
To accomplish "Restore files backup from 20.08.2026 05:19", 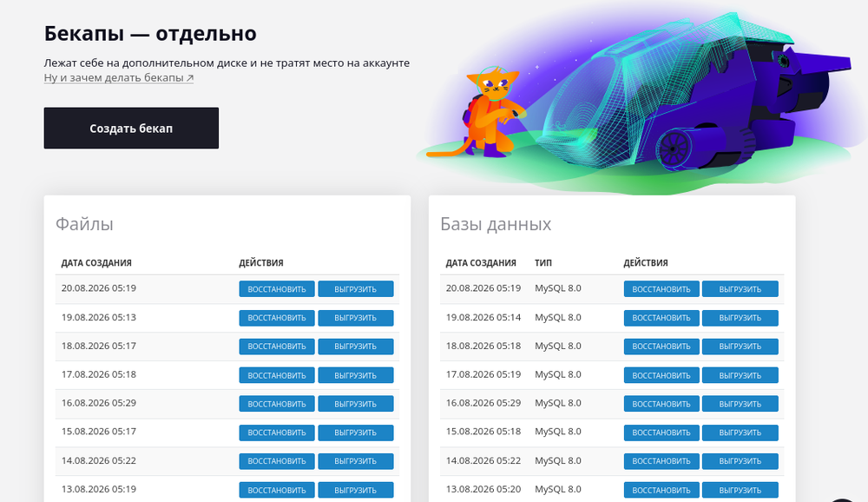I will click(x=277, y=288).
